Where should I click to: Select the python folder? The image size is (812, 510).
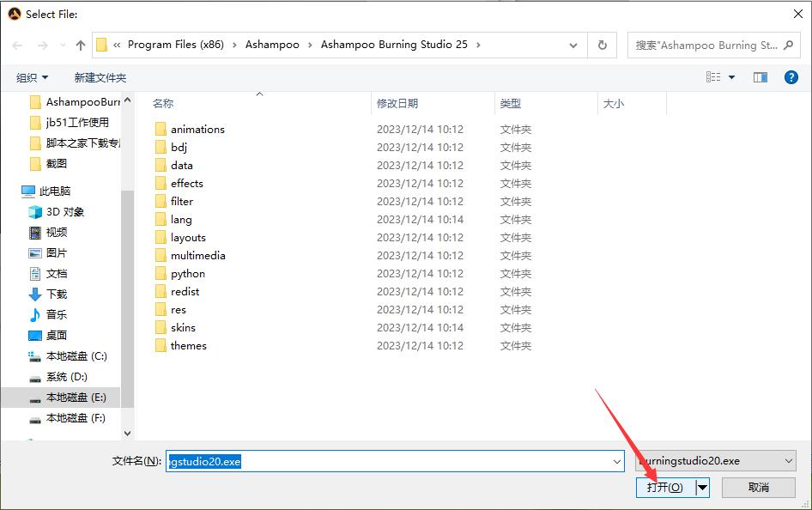pos(180,273)
